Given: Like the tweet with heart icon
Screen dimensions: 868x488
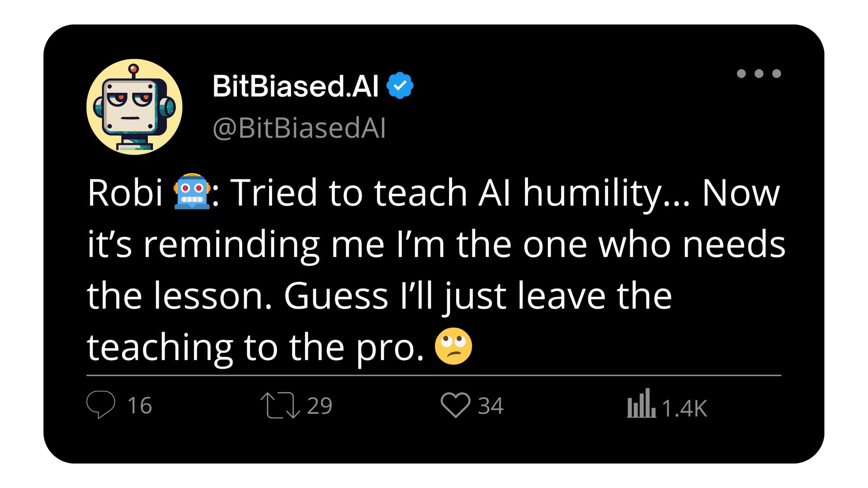Looking at the screenshot, I should click(455, 405).
